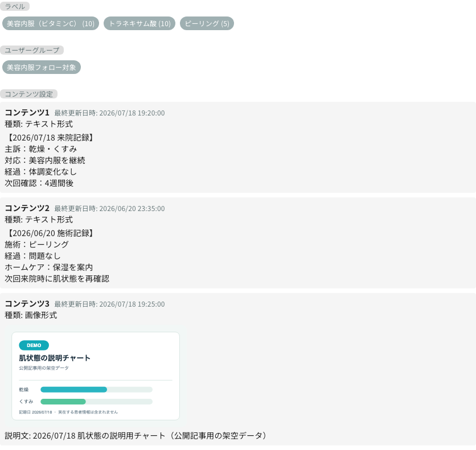
Task: Click the コンテンツ1 title
Action: click(27, 113)
